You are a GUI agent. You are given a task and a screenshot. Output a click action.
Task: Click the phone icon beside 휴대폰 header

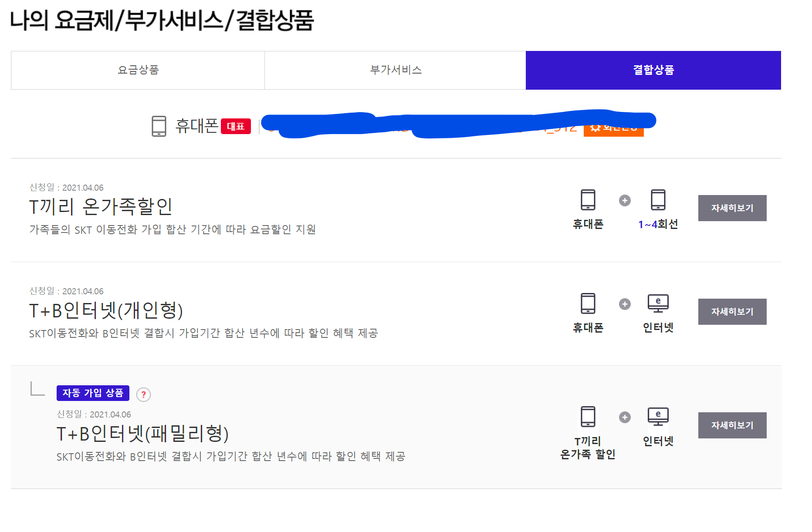159,126
